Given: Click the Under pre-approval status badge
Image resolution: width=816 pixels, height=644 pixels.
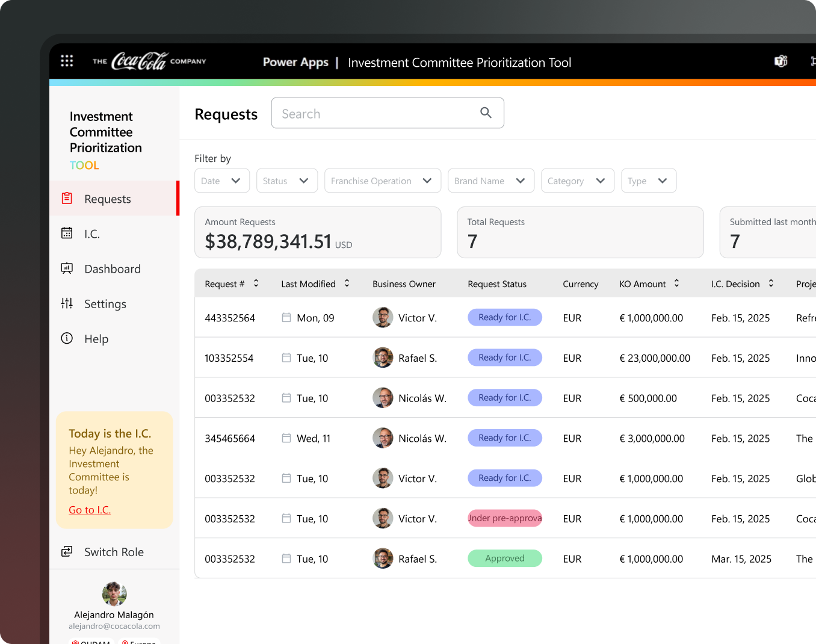Looking at the screenshot, I should [x=505, y=518].
